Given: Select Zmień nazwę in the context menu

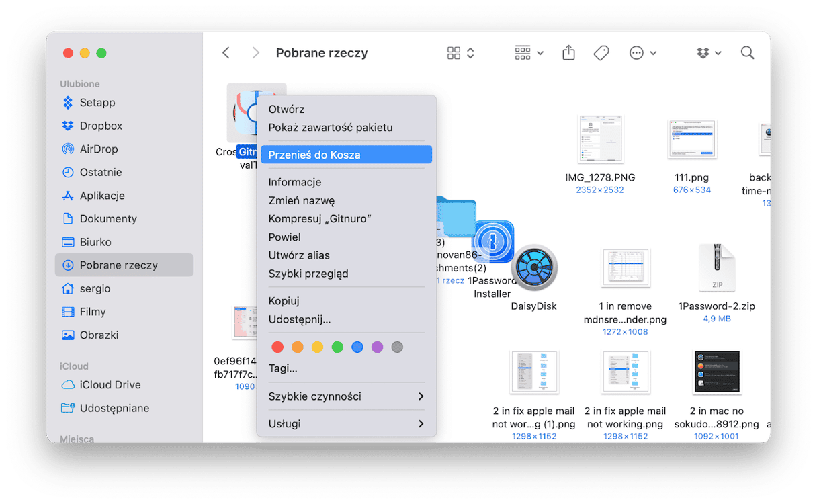Looking at the screenshot, I should [x=302, y=200].
